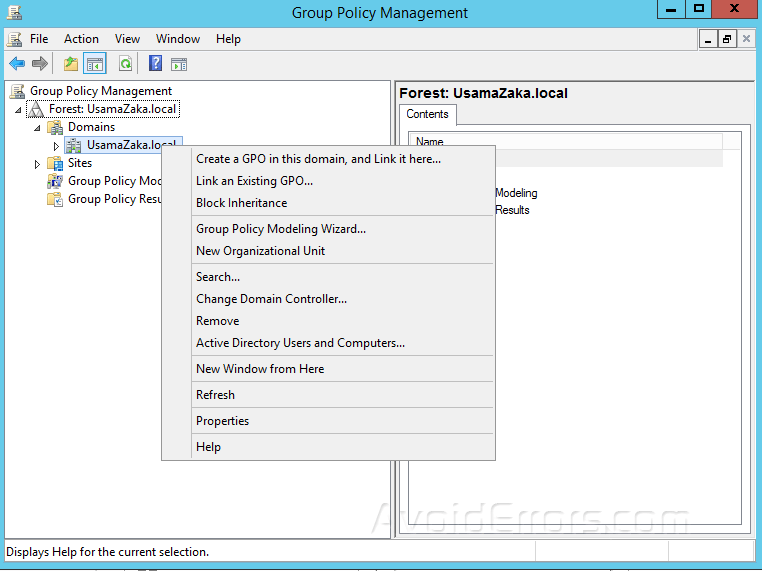Click the UsamaZaka.local domain icon

(x=74, y=145)
